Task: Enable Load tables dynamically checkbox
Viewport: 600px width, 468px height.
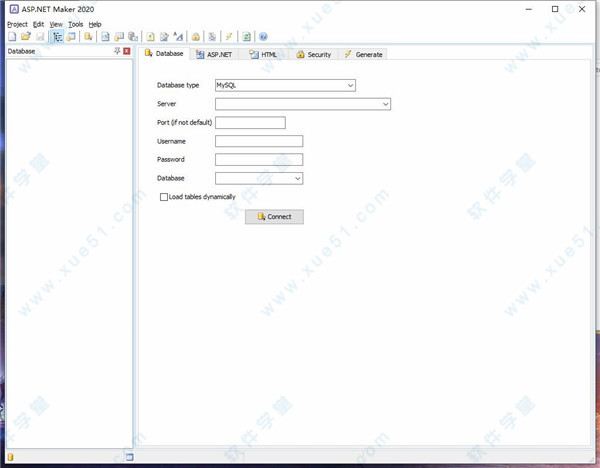Action: [164, 197]
